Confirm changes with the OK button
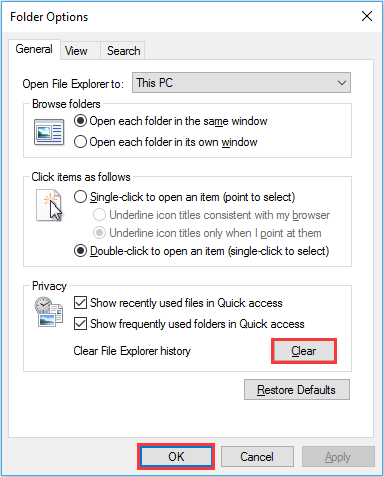This screenshot has height=477, width=384. (176, 456)
